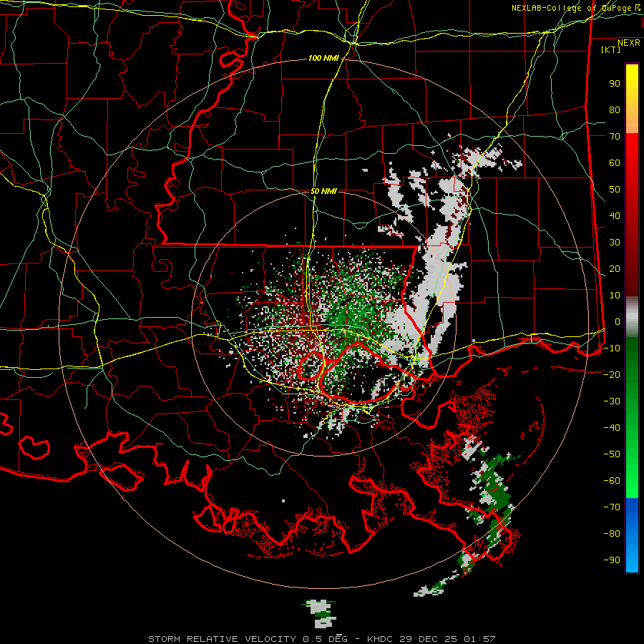
Task: Click the blue bottom segment of color bar
Action: 632,535
